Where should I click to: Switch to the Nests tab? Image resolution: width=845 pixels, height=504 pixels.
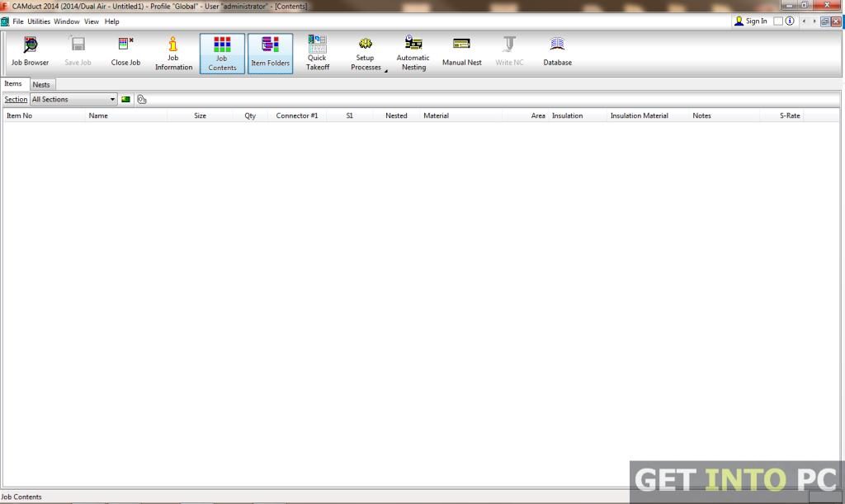click(41, 83)
